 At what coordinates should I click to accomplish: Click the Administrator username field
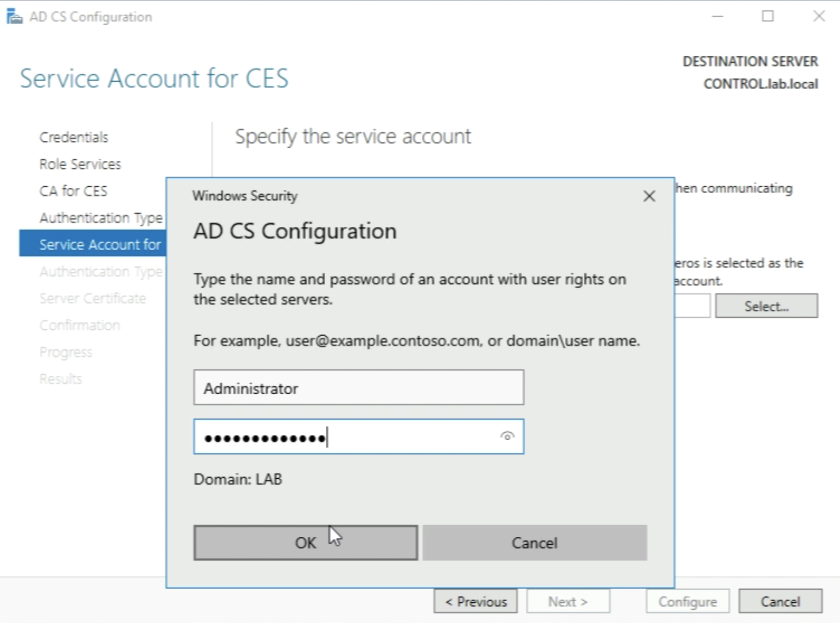click(x=358, y=388)
